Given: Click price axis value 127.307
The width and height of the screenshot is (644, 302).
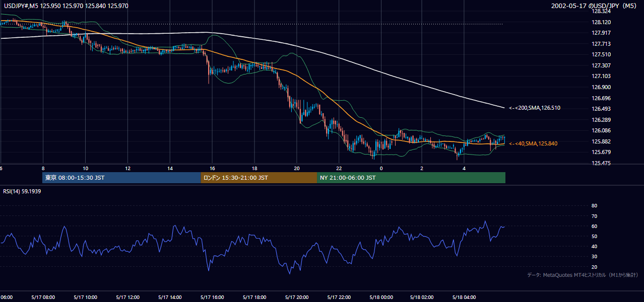Looking at the screenshot, I should (x=601, y=65).
